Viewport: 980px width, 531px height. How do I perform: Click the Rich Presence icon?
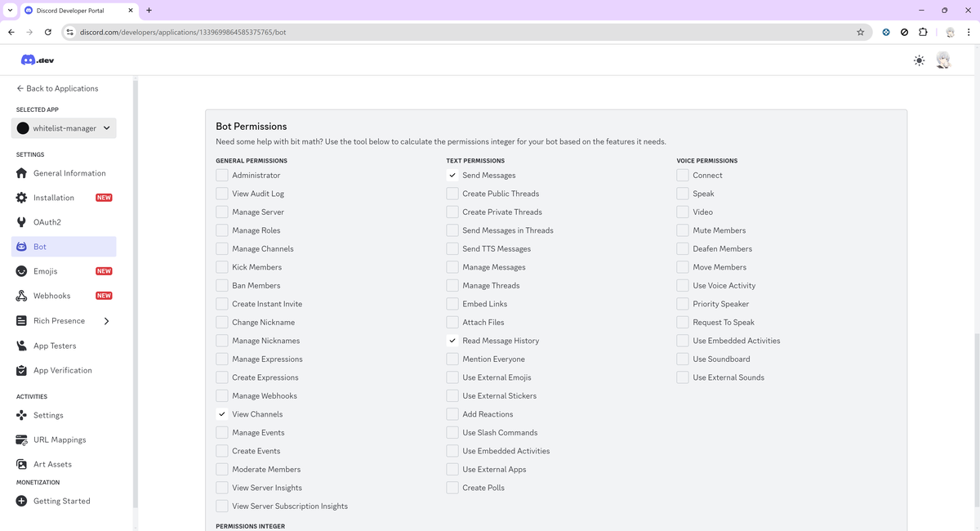[x=22, y=321]
